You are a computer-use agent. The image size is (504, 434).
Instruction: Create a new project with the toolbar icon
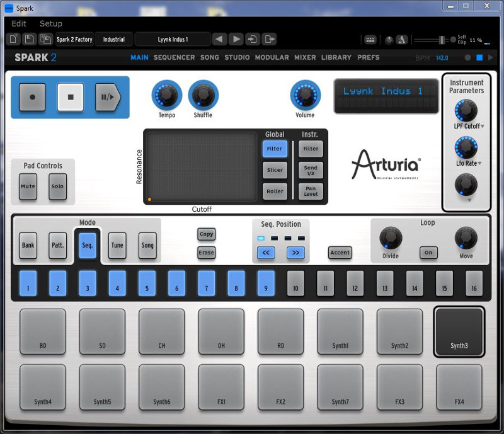13,39
